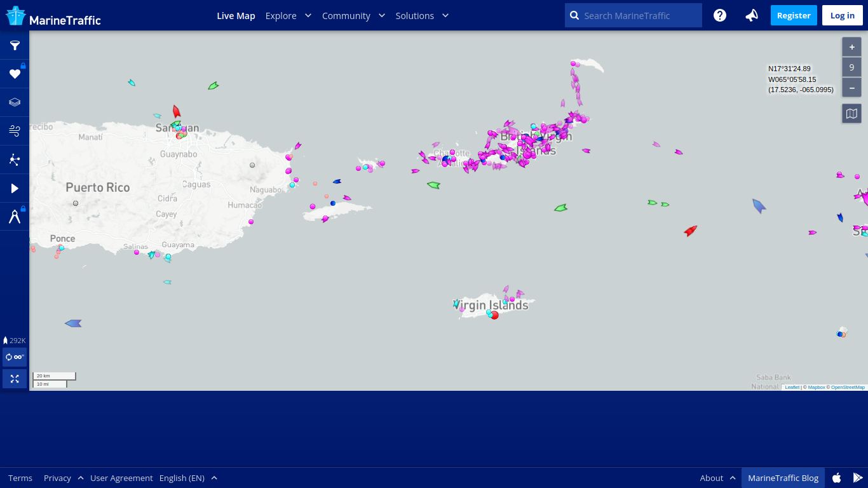Click the cursor coordinates readout
The height and width of the screenshot is (488, 868).
coord(801,79)
